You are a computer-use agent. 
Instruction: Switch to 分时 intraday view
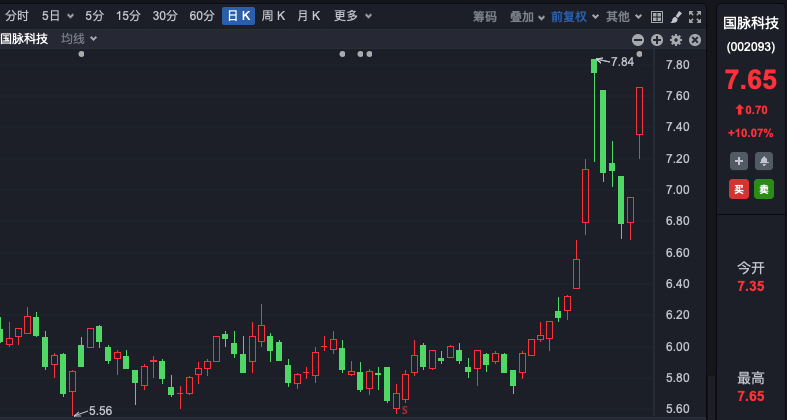pos(17,16)
